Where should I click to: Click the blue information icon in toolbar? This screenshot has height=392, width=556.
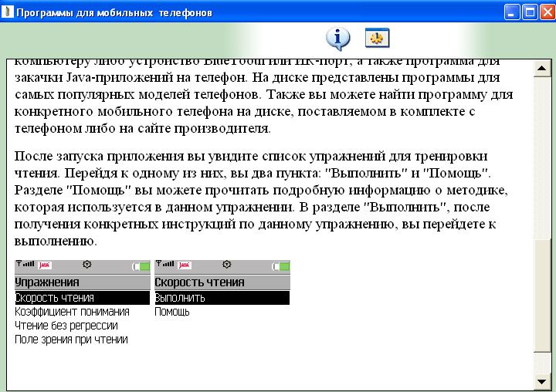point(338,38)
